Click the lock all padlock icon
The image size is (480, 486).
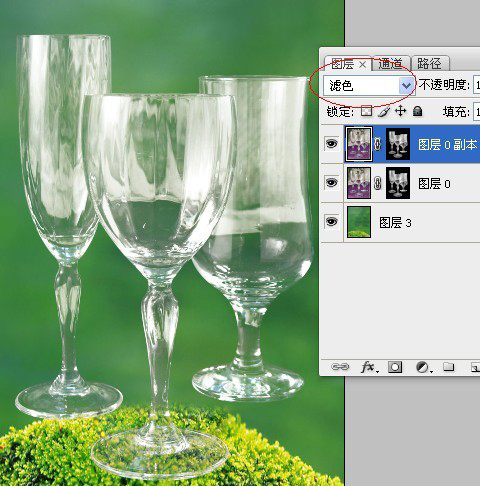coord(417,111)
